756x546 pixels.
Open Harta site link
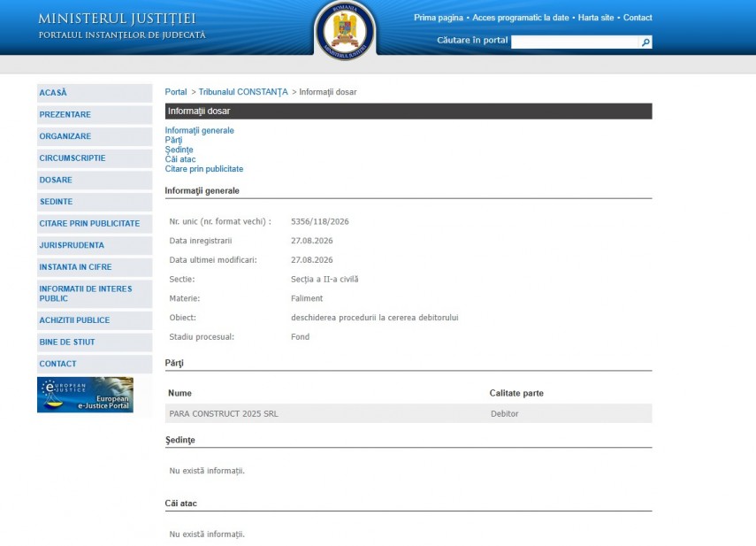click(x=595, y=18)
